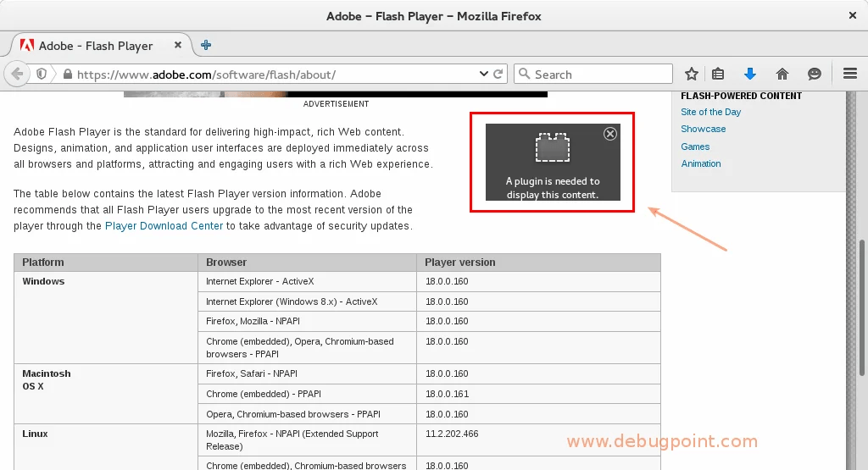Dismiss the plugin needed placeholder
868x470 pixels.
point(610,134)
